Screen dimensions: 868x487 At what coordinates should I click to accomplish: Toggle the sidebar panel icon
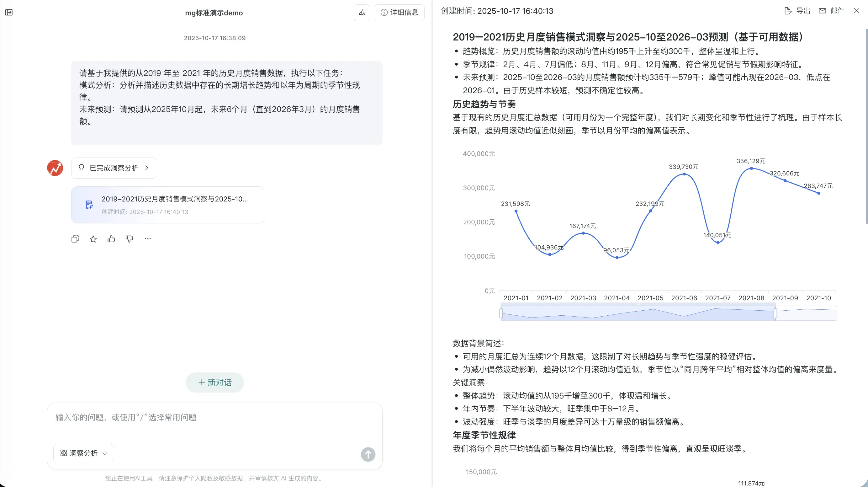[9, 13]
